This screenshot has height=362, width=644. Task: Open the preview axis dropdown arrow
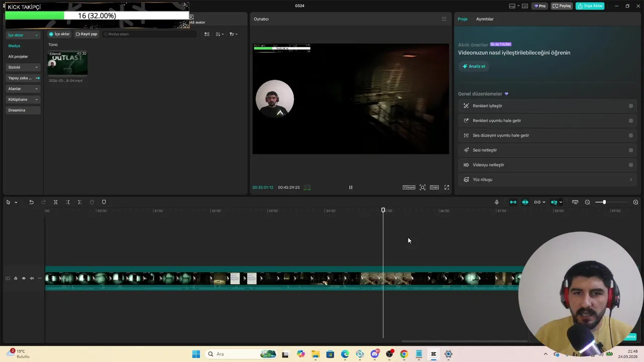560,203
